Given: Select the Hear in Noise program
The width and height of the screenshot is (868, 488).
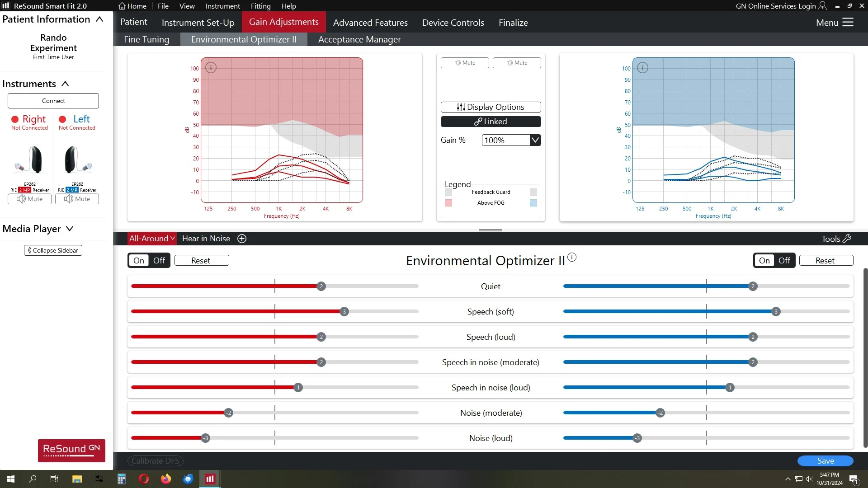Looking at the screenshot, I should [206, 239].
